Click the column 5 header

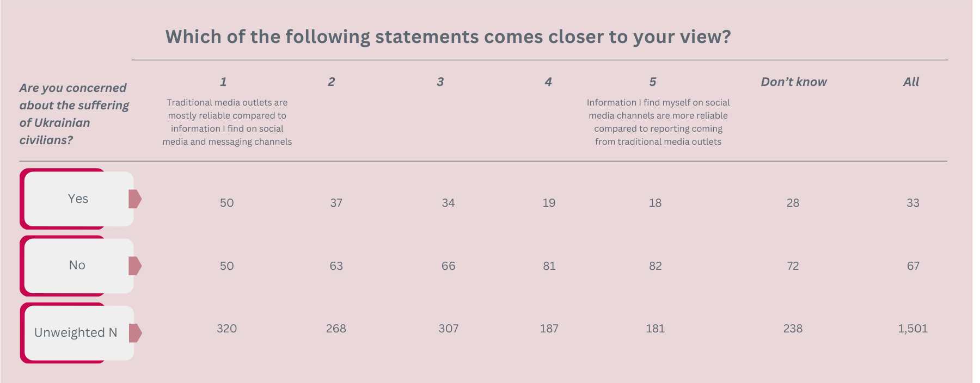pos(653,82)
